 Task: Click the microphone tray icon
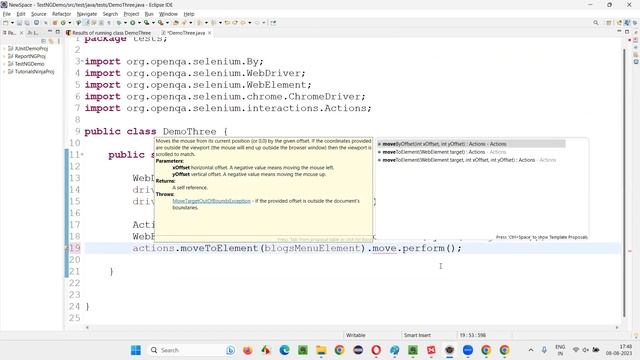544,350
